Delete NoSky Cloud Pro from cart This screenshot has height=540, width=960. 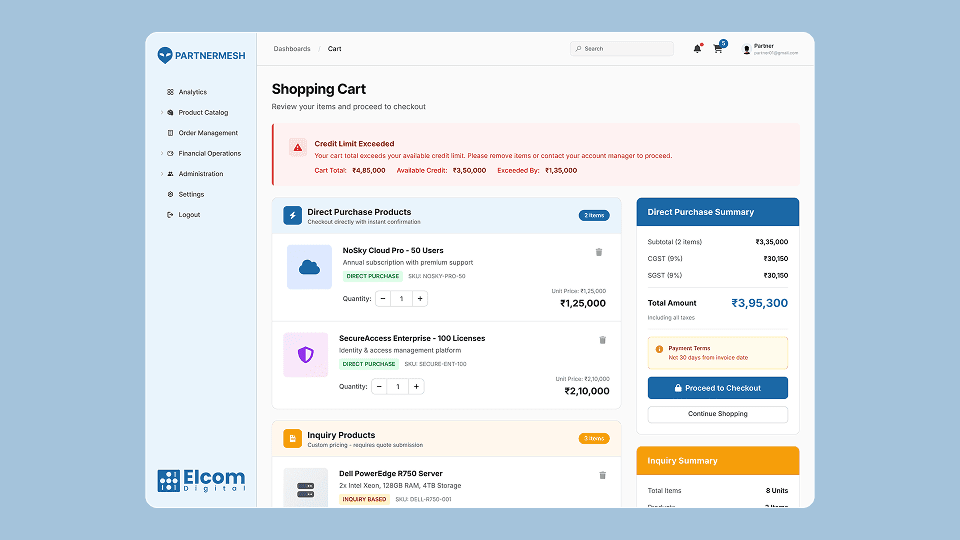tap(599, 253)
